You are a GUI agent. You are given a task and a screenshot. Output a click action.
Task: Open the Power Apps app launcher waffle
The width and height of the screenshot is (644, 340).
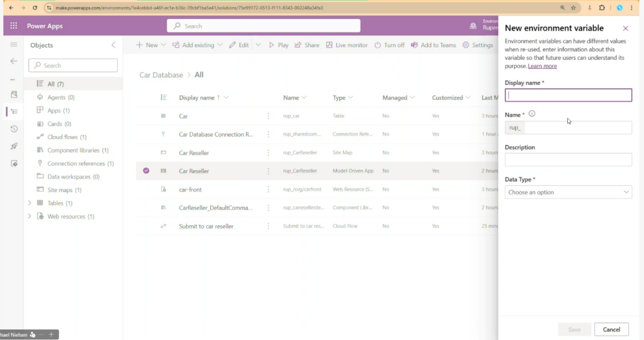click(x=13, y=26)
